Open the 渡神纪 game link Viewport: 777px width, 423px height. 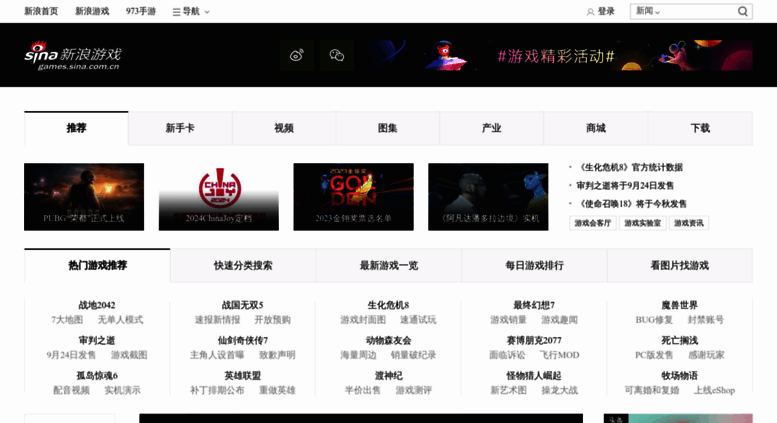[388, 375]
